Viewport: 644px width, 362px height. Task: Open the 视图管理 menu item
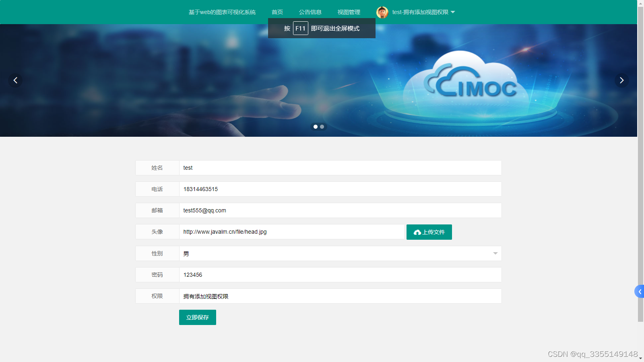coord(349,12)
